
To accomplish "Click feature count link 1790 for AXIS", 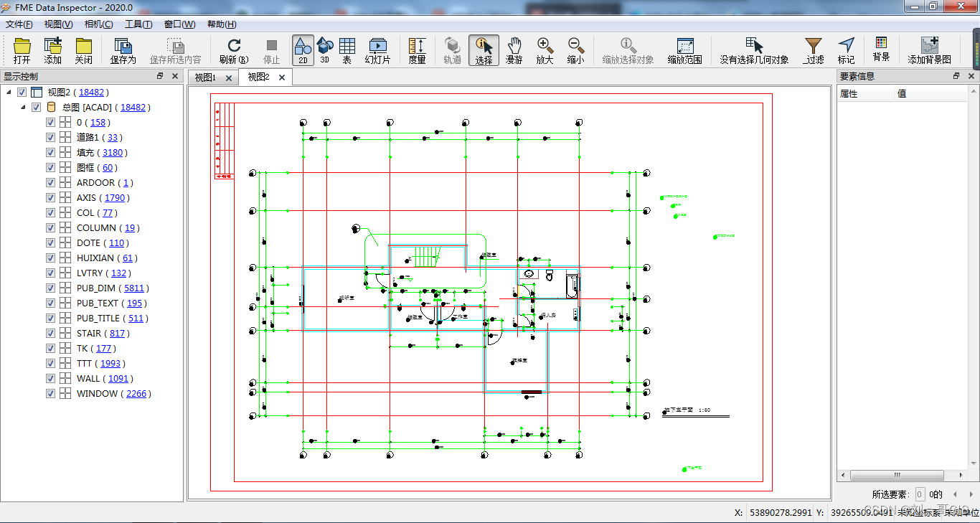I will tap(115, 197).
